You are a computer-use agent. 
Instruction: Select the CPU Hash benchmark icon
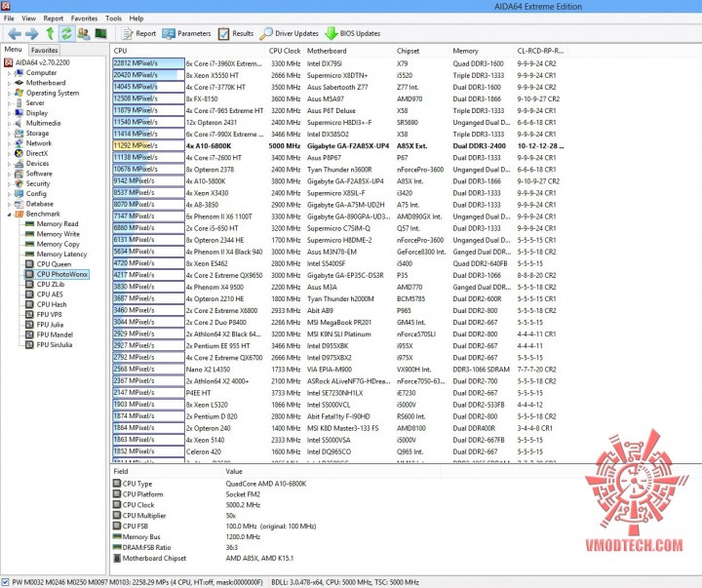click(29, 304)
